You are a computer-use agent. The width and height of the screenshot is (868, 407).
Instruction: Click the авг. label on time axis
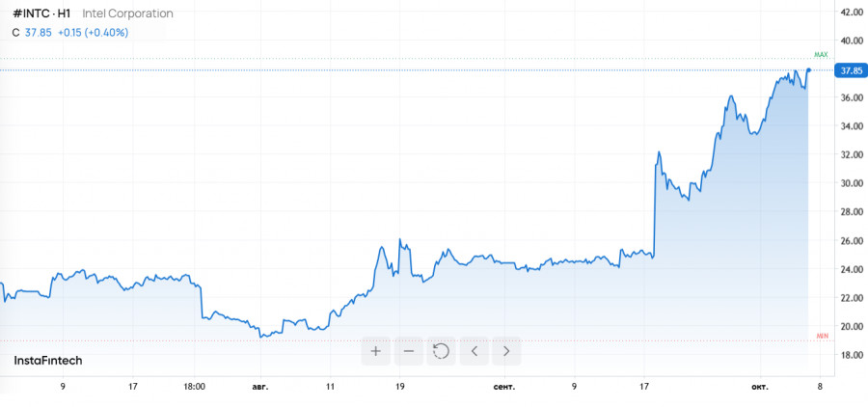point(259,387)
